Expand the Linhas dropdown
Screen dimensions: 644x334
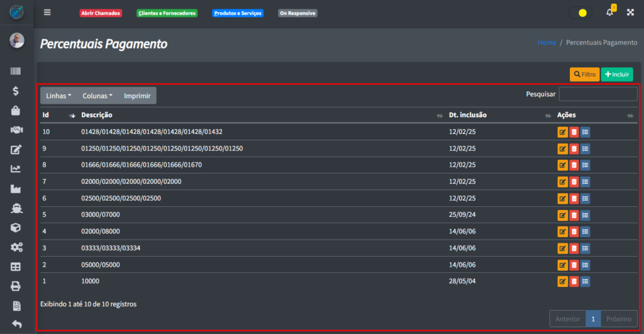coord(58,96)
